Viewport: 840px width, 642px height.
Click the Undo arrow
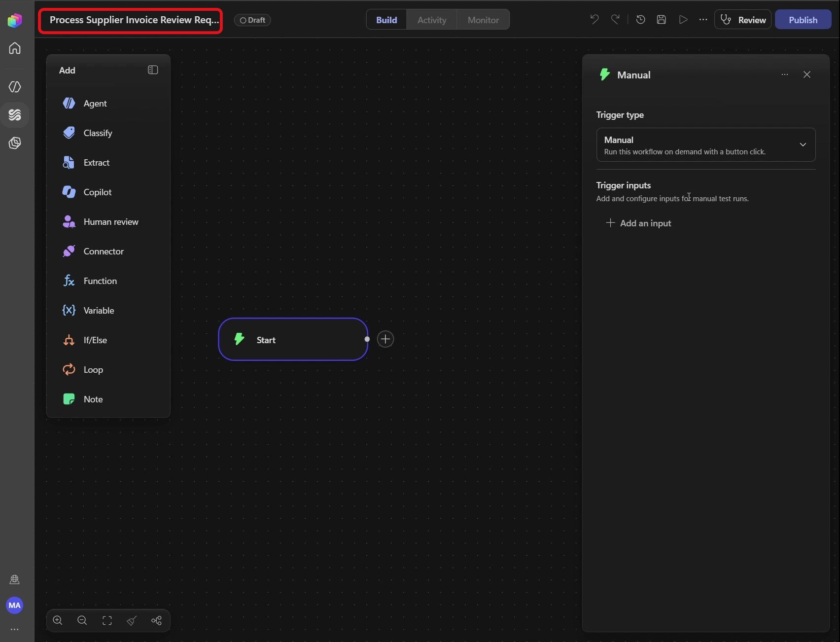(595, 20)
